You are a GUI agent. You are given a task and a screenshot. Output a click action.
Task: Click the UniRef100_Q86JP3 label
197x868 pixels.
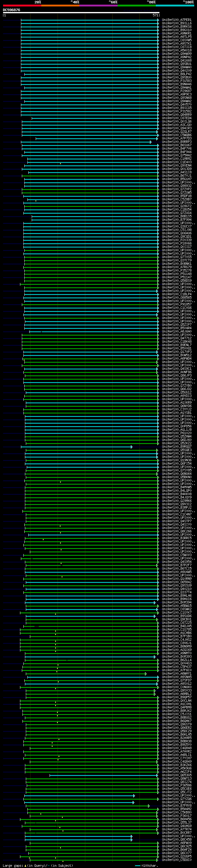pos(177,375)
